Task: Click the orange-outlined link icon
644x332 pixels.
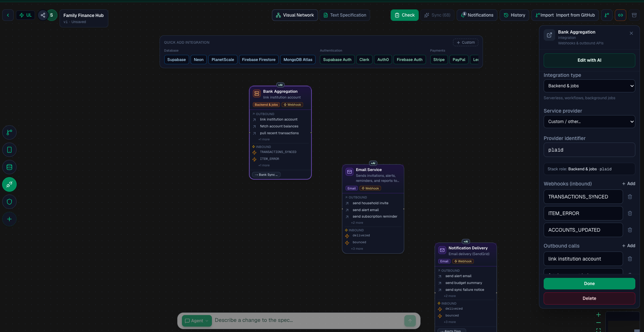Action: tap(621, 15)
